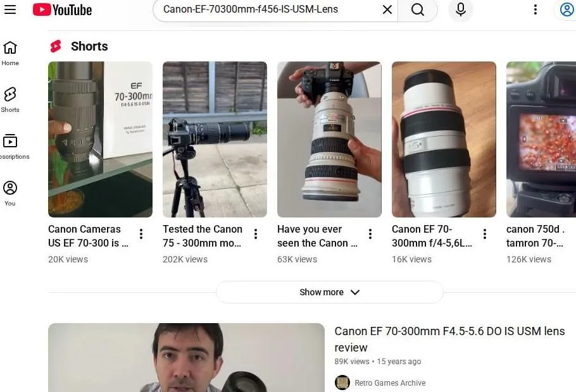The width and height of the screenshot is (576, 392).
Task: Open the You section in sidebar
Action: coord(10,193)
